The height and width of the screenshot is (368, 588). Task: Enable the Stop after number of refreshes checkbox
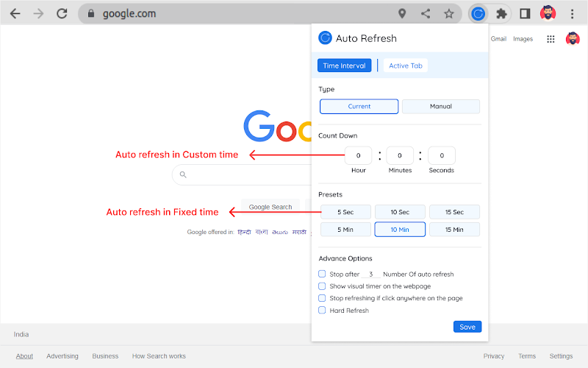click(322, 274)
